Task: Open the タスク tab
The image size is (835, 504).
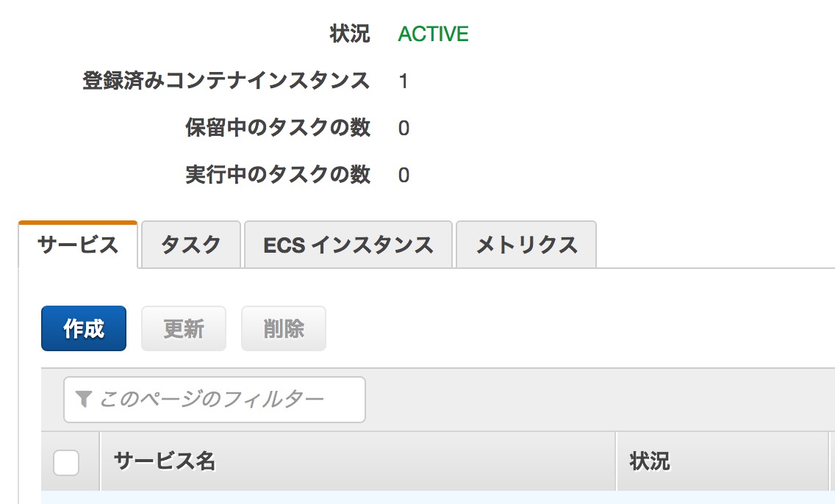Action: [190, 245]
